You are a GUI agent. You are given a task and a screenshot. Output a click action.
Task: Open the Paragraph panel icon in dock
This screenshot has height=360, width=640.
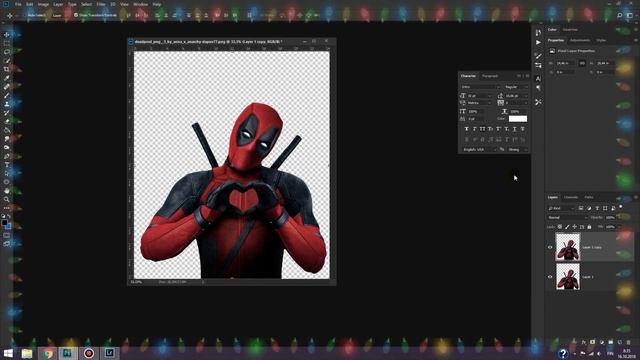[x=538, y=88]
